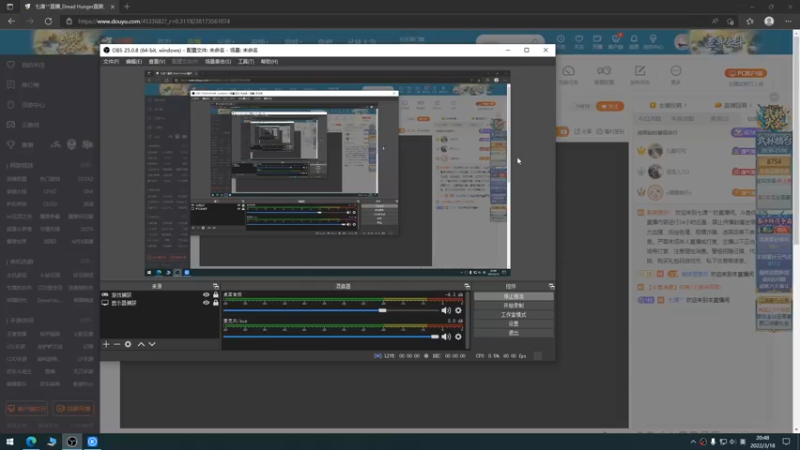800x450 pixels.
Task: Pop out the Audio Mixer dock
Action: [x=467, y=286]
